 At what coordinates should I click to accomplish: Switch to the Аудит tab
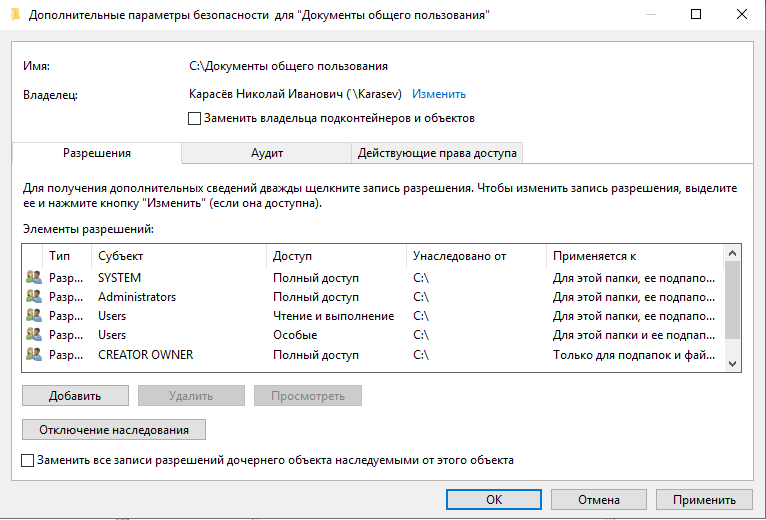(267, 153)
